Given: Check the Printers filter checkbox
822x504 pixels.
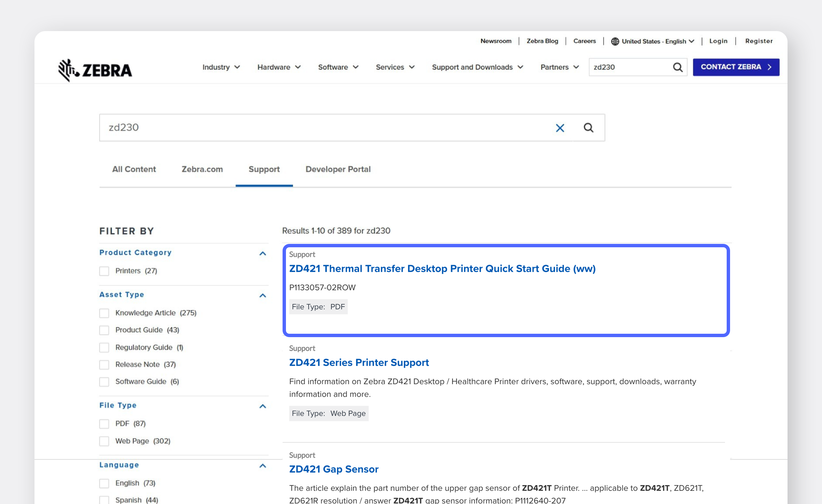Looking at the screenshot, I should tap(104, 271).
